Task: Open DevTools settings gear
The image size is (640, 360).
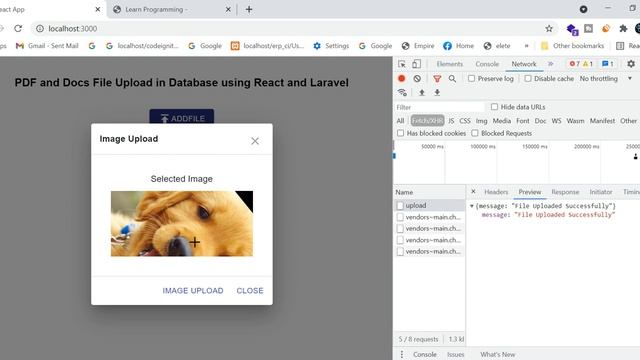Action: 631,64
